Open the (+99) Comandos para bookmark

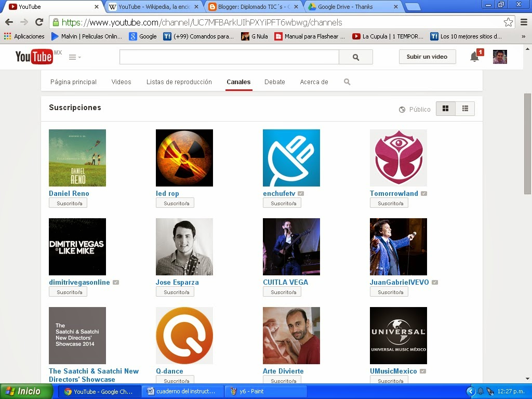point(198,36)
